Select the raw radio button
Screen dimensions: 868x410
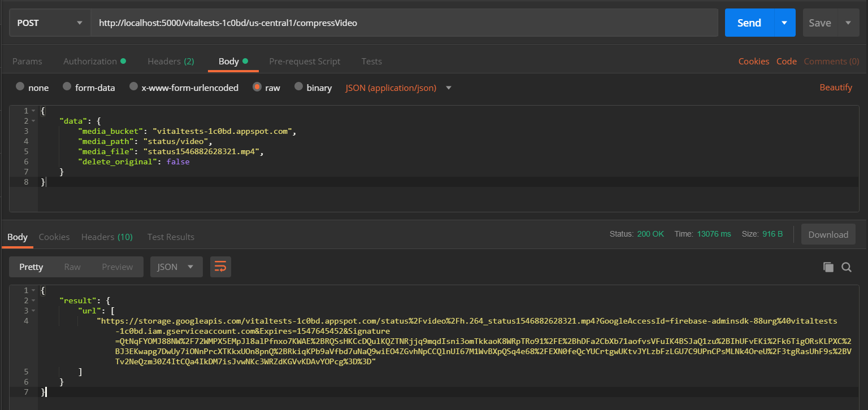[257, 87]
